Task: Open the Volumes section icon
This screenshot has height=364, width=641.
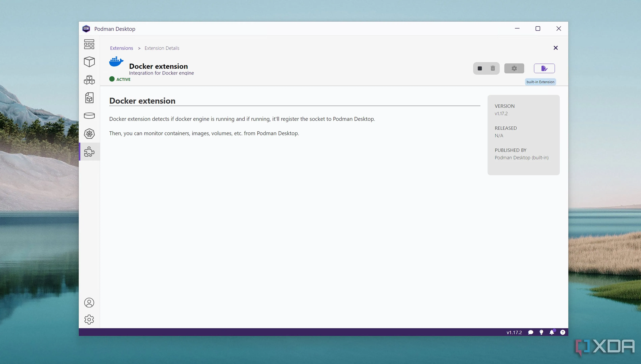Action: pyautogui.click(x=89, y=115)
